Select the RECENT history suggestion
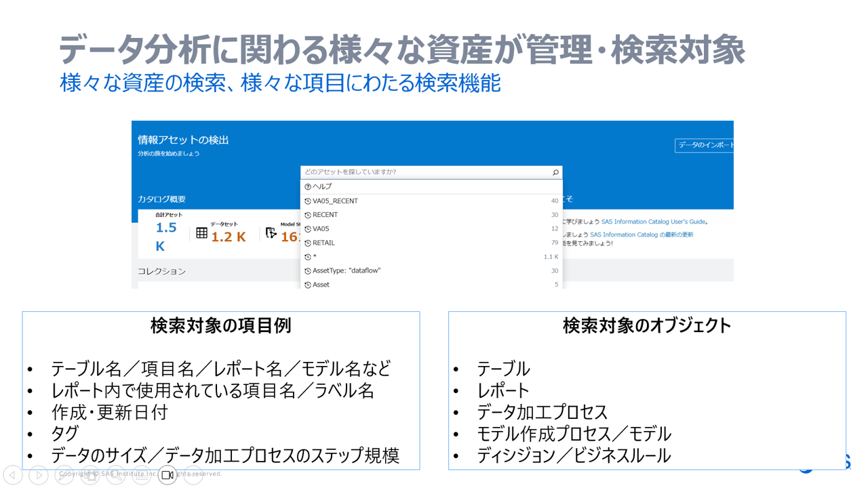Image resolution: width=868 pixels, height=488 pixels. [x=325, y=215]
